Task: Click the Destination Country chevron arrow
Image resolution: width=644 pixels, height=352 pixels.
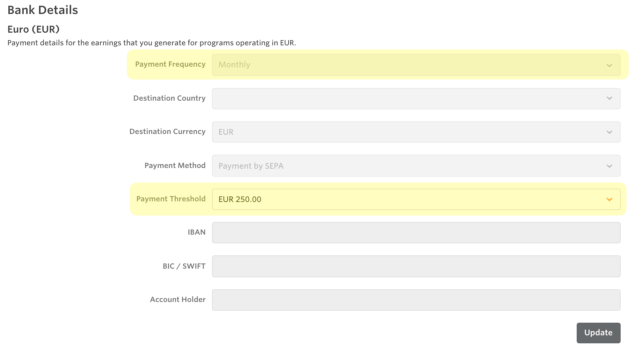Action: point(610,98)
